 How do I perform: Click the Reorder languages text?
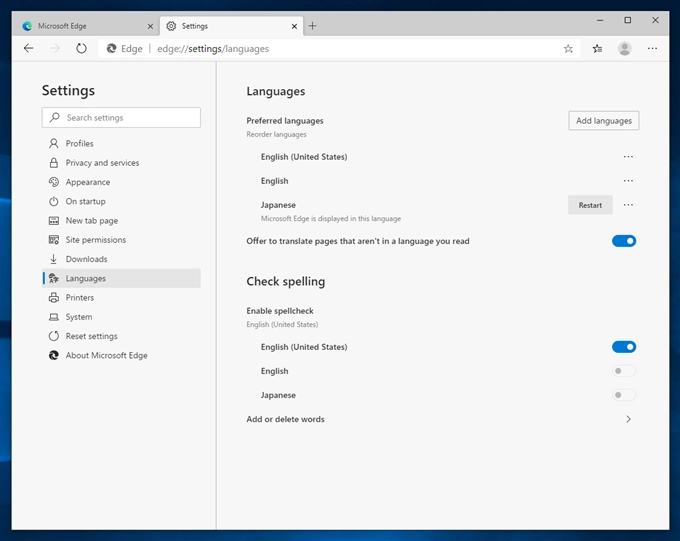point(276,134)
